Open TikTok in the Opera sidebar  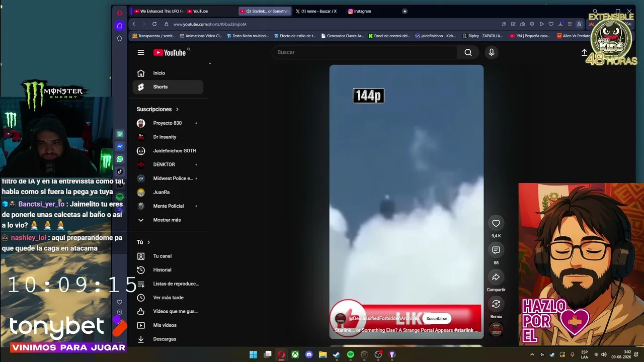pyautogui.click(x=120, y=171)
